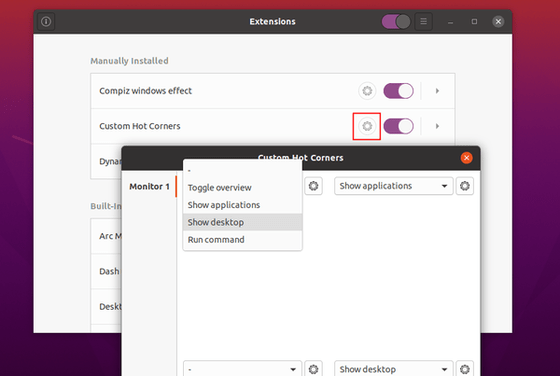Disable the Custom Hot Corners extension switch
The height and width of the screenshot is (376, 560).
pos(399,126)
